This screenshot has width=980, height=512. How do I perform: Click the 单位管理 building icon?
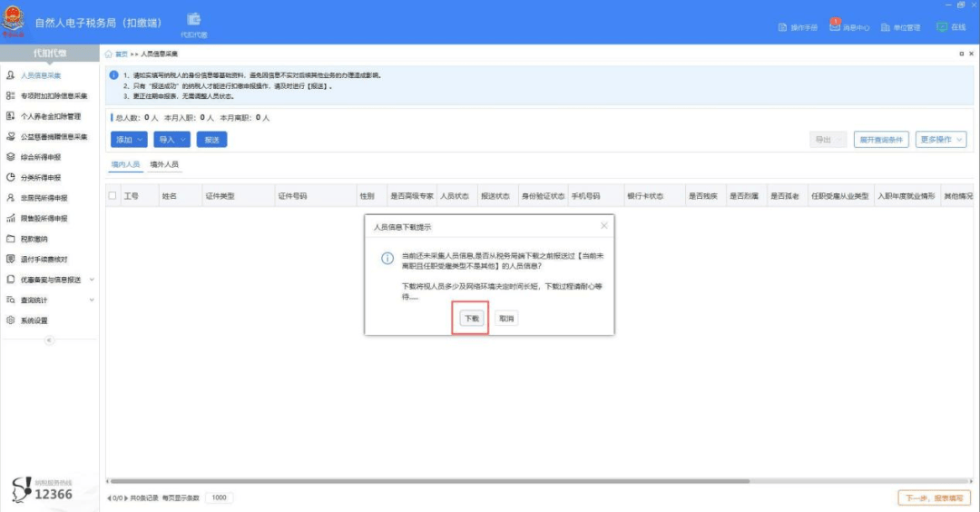click(x=886, y=27)
